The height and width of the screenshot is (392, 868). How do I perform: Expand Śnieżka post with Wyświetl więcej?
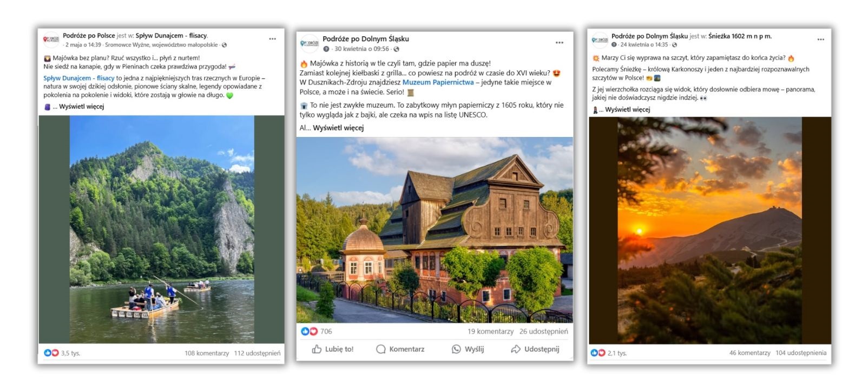click(627, 109)
